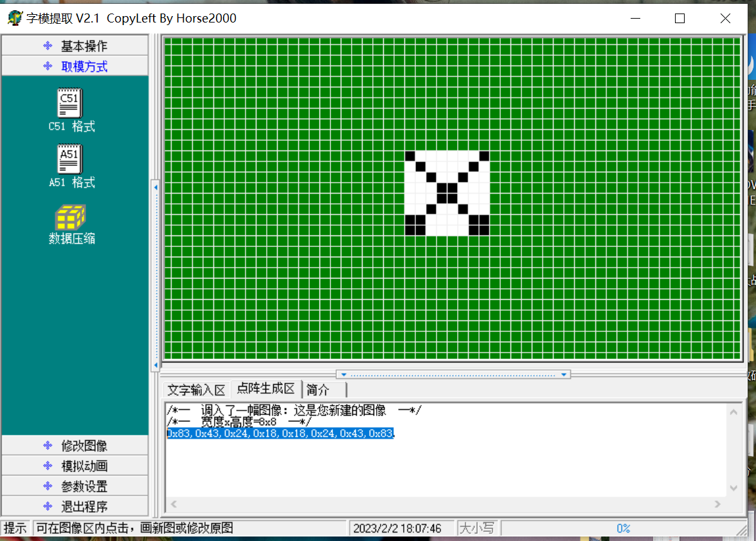This screenshot has height=541, width=756.
Task: Open the 参数设置 section
Action: point(75,486)
